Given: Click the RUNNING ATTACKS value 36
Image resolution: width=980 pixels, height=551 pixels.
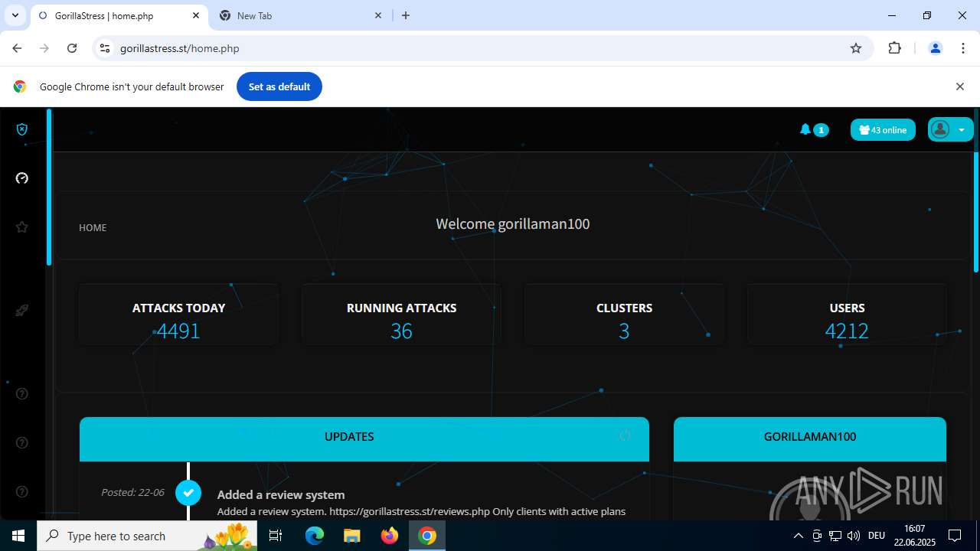Looking at the screenshot, I should click(401, 331).
